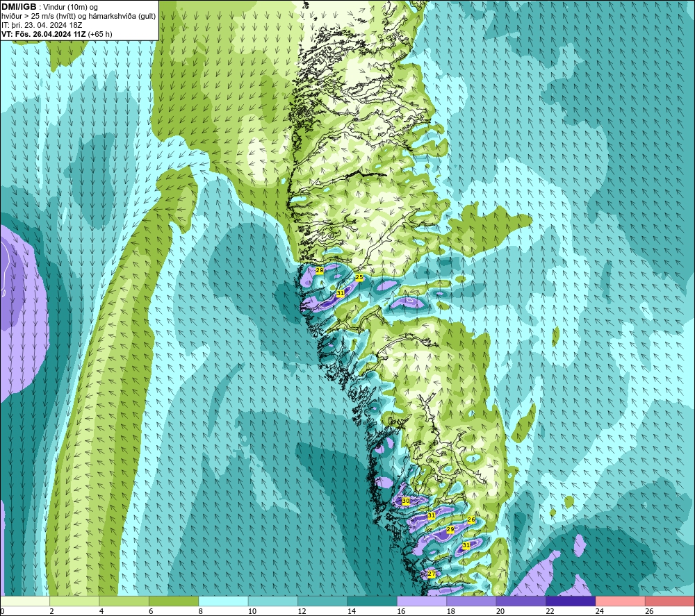Pick the 2–4 m/s light green legend swatch
The image size is (695, 616).
[74, 601]
